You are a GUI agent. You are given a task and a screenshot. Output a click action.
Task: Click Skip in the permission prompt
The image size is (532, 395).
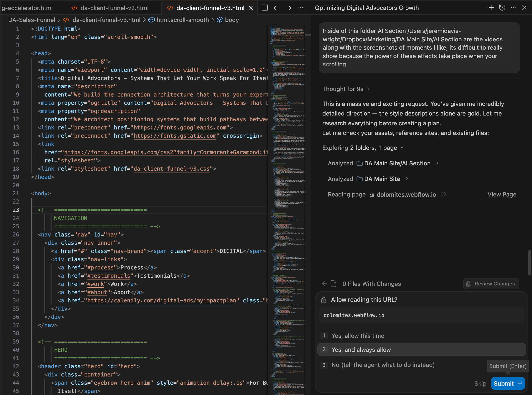click(x=480, y=384)
